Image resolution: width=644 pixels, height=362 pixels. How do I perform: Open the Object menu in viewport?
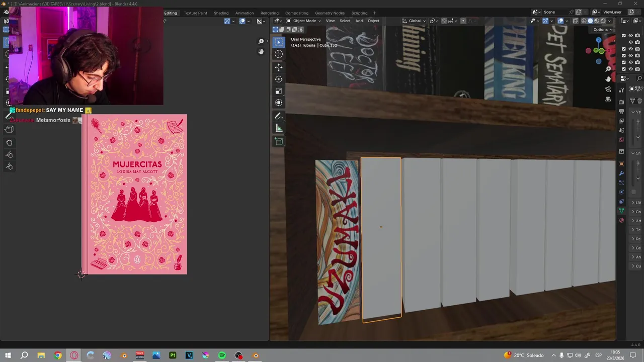[x=373, y=21]
